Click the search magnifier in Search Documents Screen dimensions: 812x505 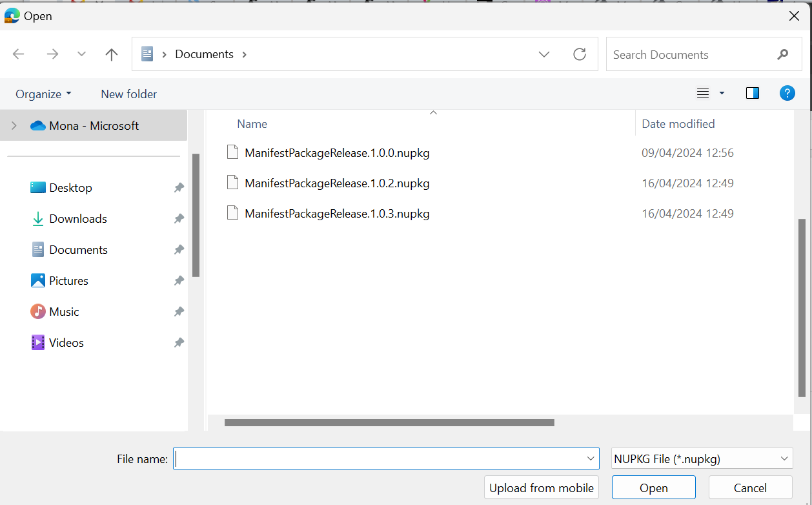pos(782,54)
